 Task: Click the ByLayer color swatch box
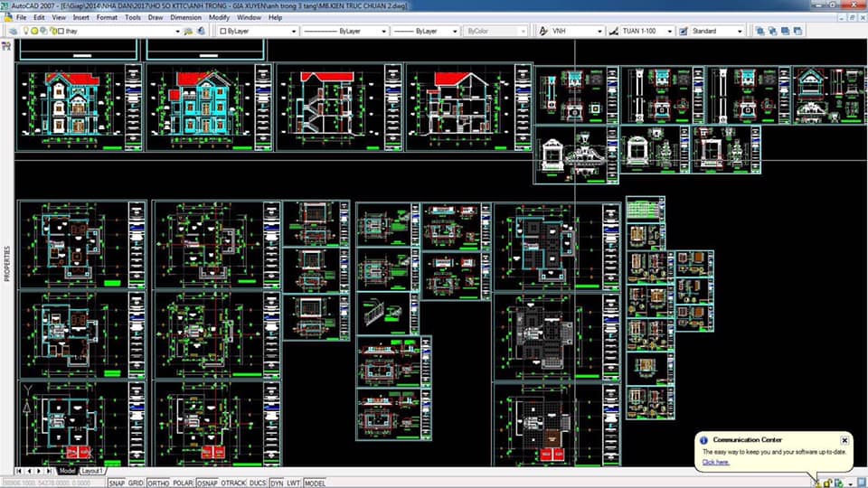[x=223, y=32]
